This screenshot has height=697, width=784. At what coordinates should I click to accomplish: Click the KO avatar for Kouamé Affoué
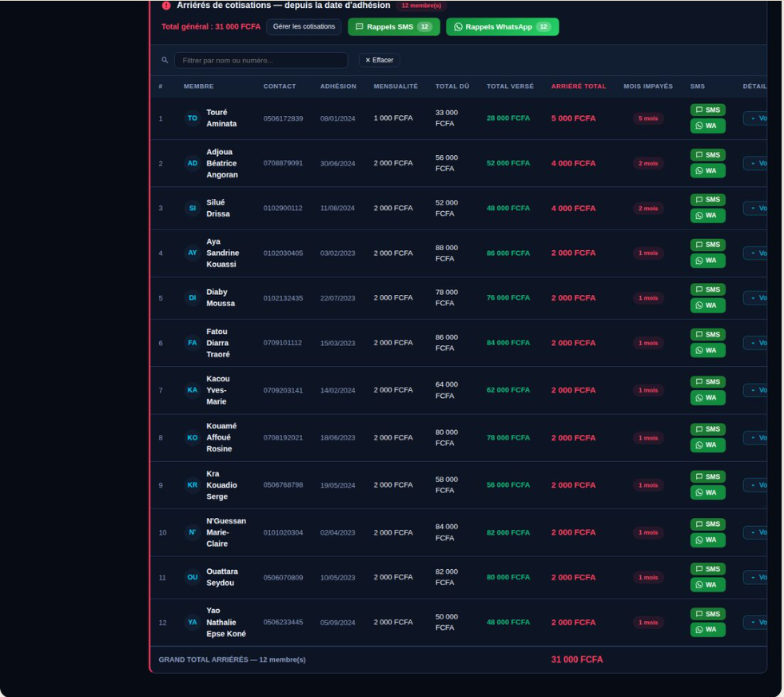tap(193, 438)
